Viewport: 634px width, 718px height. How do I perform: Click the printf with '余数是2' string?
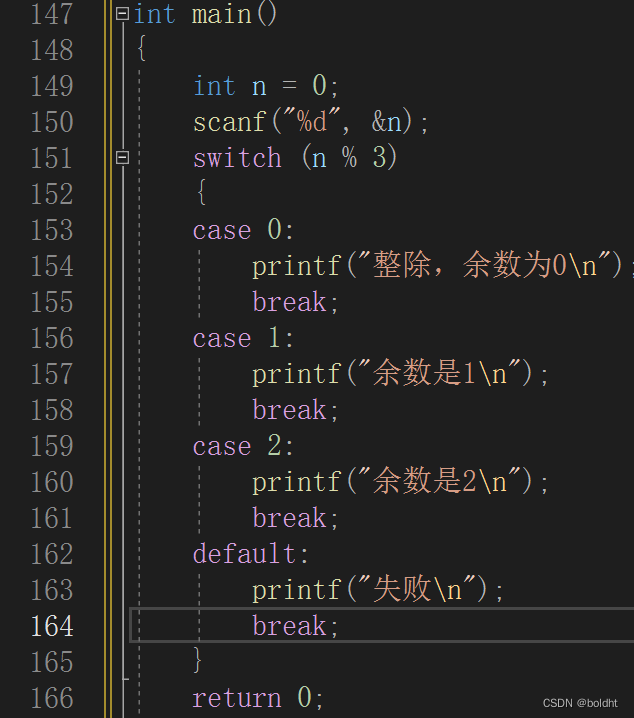click(x=400, y=482)
